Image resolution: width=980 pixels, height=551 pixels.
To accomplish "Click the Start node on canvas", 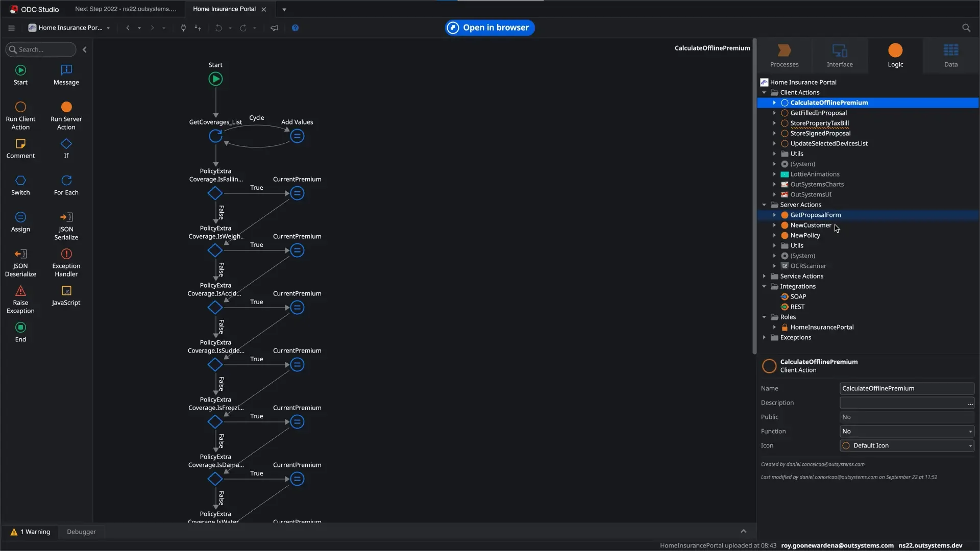I will 215,79.
